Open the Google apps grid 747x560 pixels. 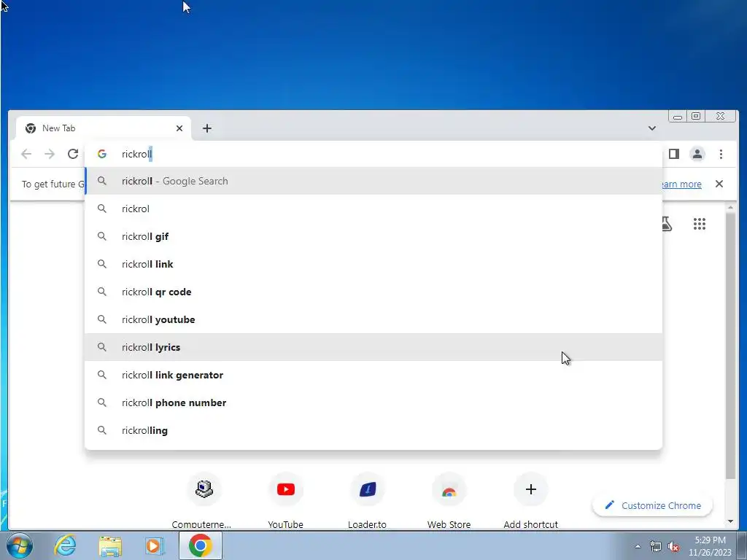pyautogui.click(x=700, y=224)
